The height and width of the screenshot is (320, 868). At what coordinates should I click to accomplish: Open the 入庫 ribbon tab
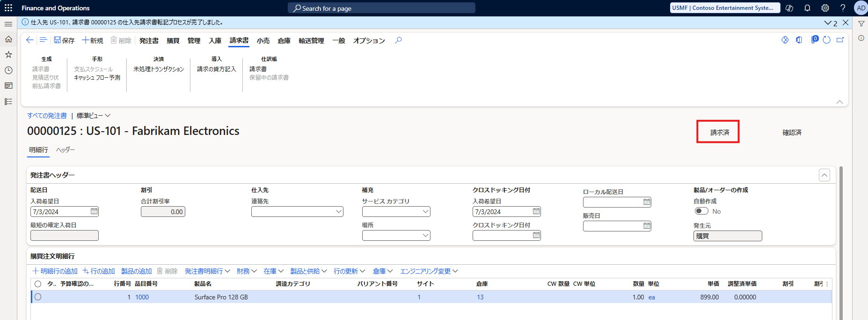click(215, 41)
